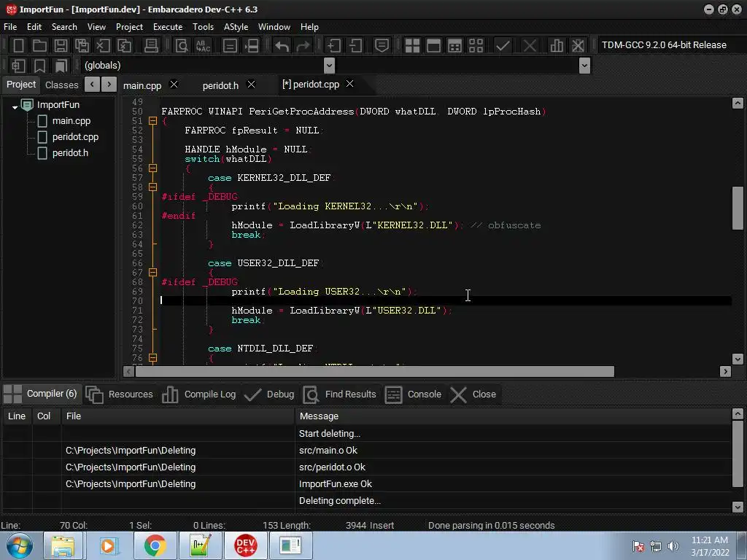
Task: Open the AStyle menu
Action: coord(236,27)
